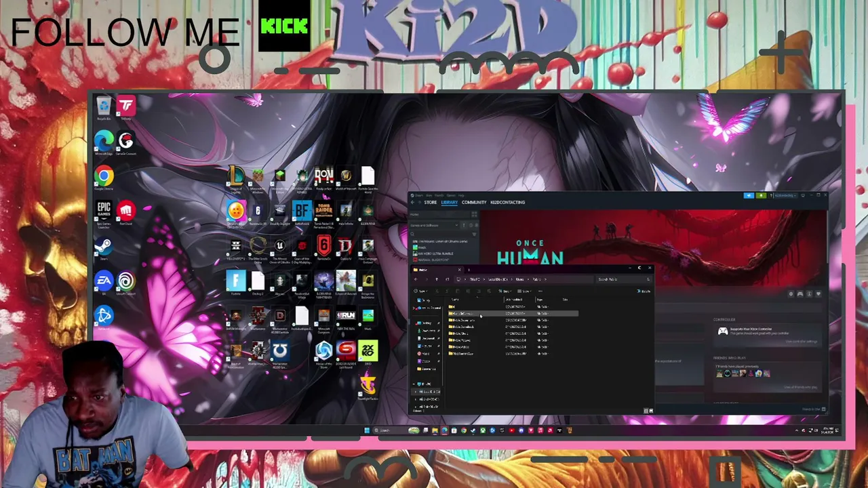Open the Kick logo in the stream overlay
Image resolution: width=868 pixels, height=488 pixels.
point(284,26)
